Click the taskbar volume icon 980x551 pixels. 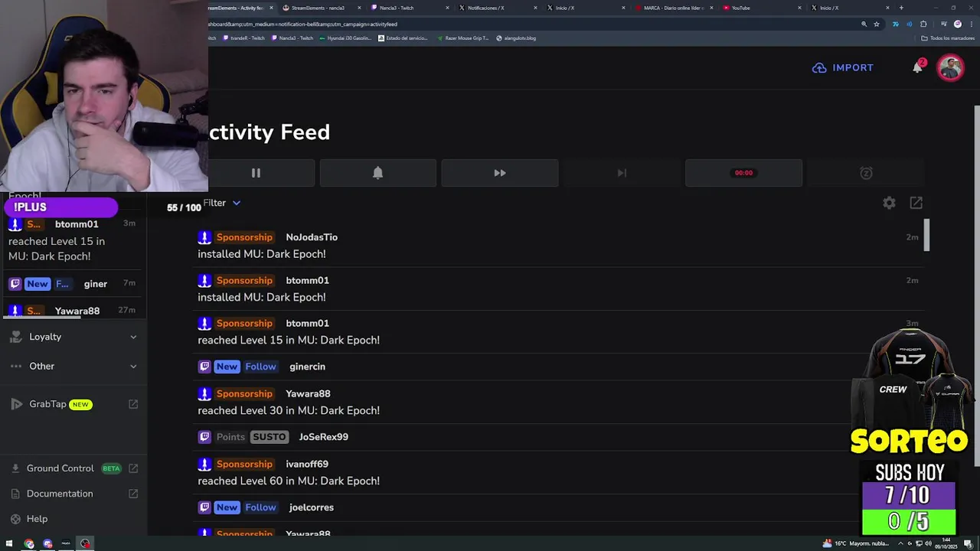point(928,544)
